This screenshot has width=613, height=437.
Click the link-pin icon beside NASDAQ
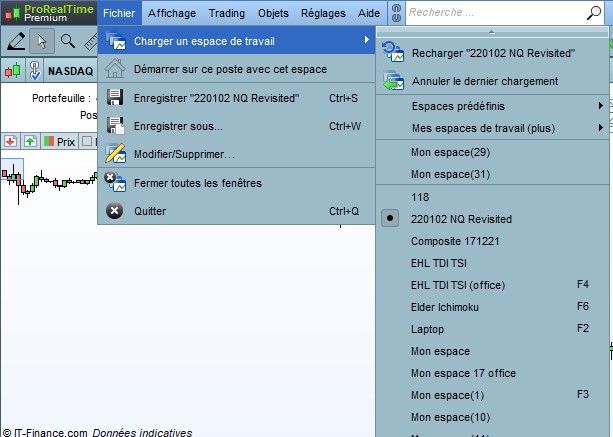(35, 71)
